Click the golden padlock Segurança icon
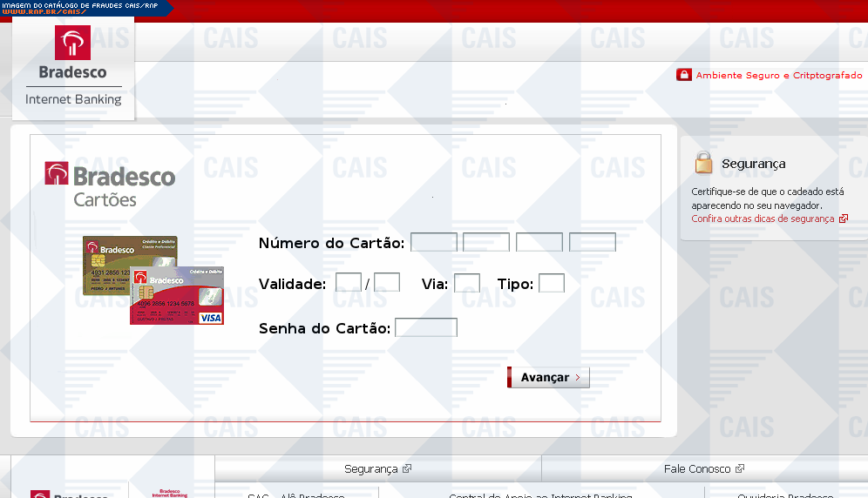The height and width of the screenshot is (498, 868). point(703,163)
